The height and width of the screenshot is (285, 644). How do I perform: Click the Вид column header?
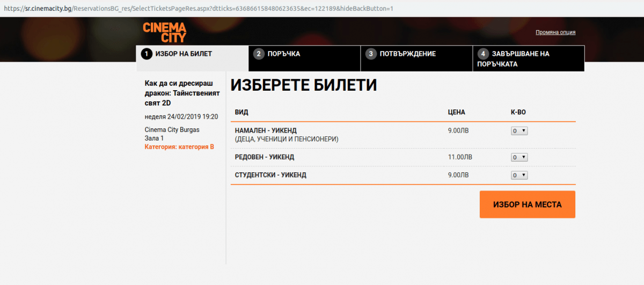(x=241, y=112)
